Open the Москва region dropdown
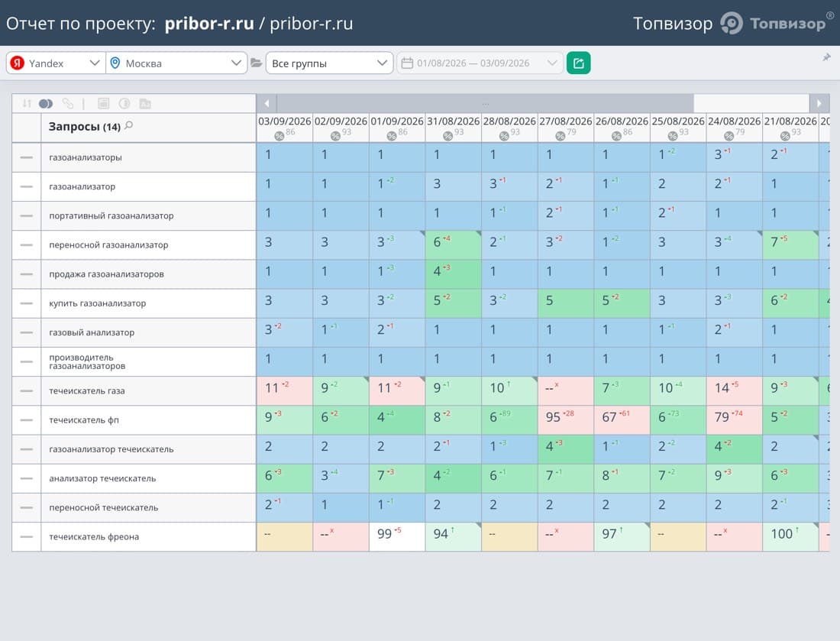This screenshot has height=641, width=840. tap(176, 63)
